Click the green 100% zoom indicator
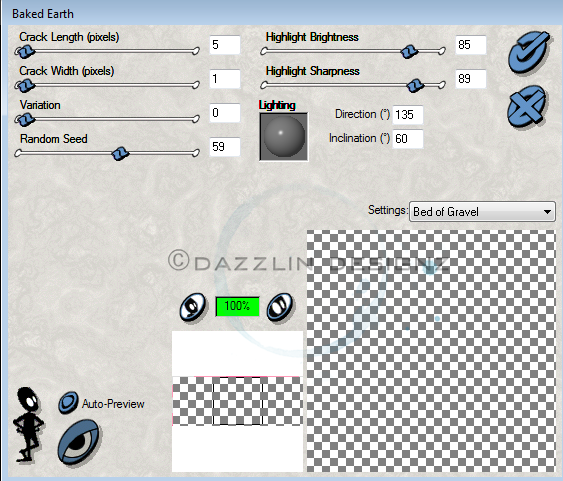The image size is (563, 481). (237, 306)
